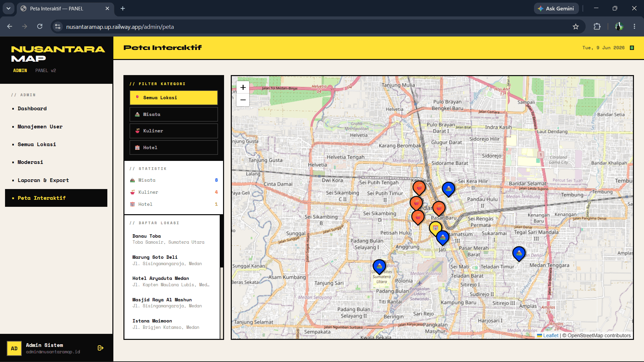Close the Peta Interaktif browser tab

point(107,8)
